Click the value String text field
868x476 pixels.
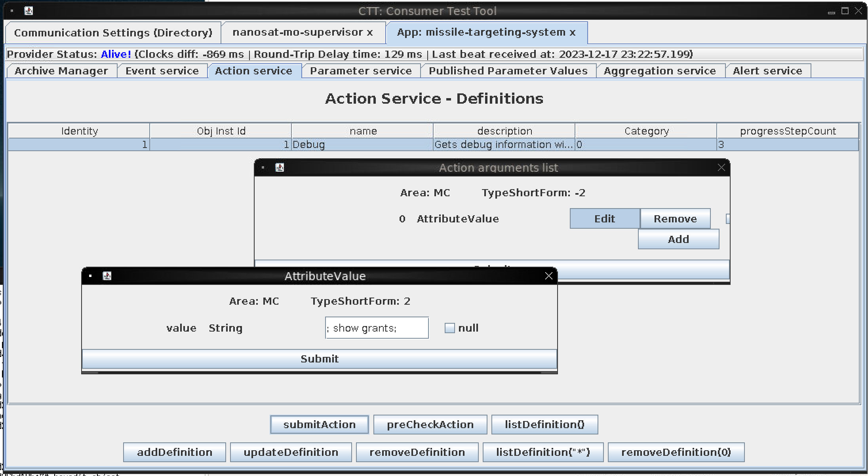[x=377, y=328]
